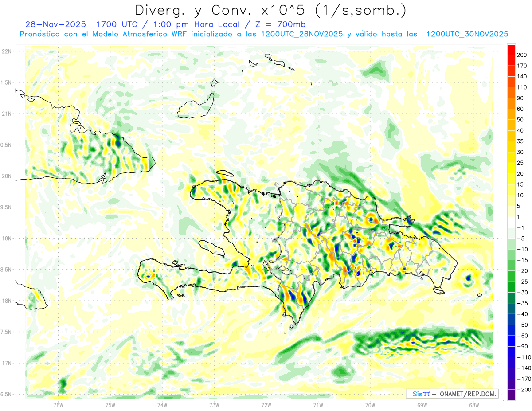Click the "17N" latitude label

6,363
